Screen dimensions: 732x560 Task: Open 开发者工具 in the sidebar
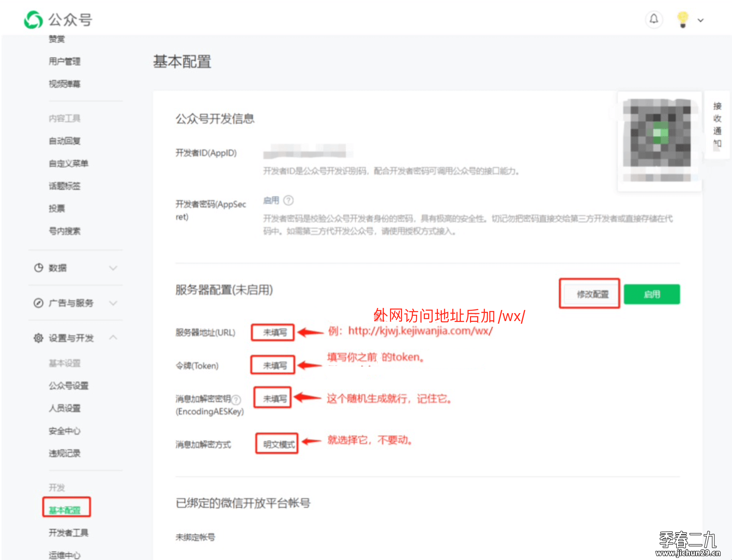[69, 533]
